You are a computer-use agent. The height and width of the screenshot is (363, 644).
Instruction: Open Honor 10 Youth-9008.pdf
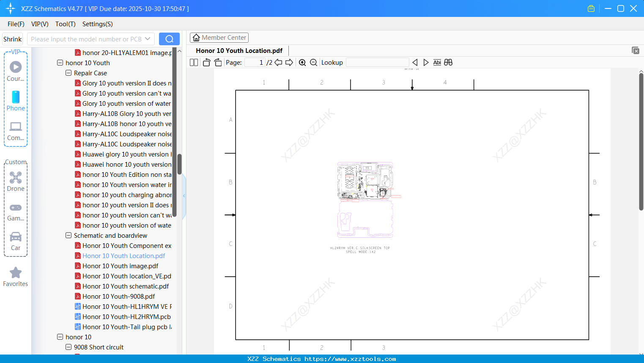pos(119,296)
